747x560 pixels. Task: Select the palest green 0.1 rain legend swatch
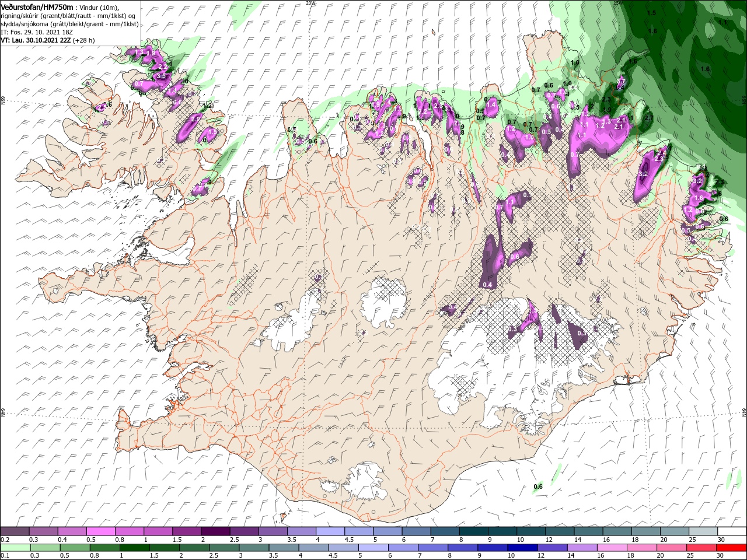15,548
